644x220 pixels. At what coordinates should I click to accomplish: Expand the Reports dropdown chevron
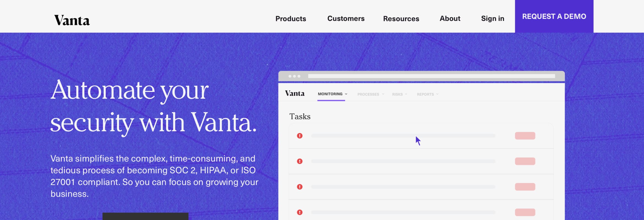pyautogui.click(x=437, y=94)
